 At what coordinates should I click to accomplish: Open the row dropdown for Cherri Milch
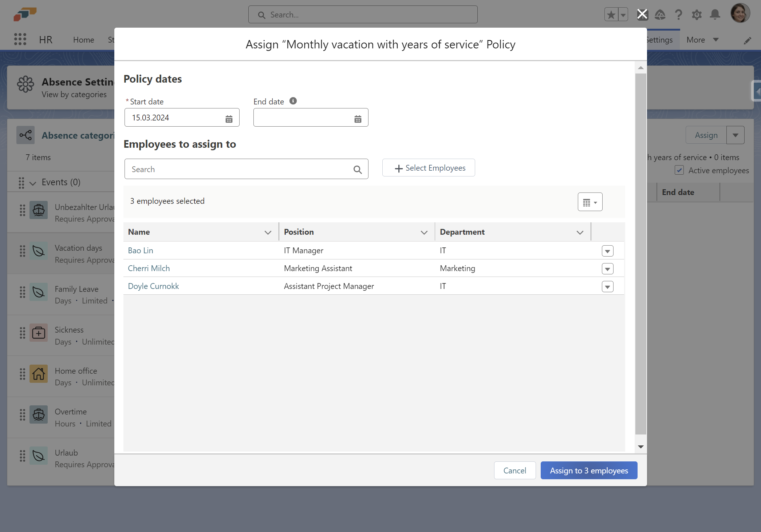point(607,269)
